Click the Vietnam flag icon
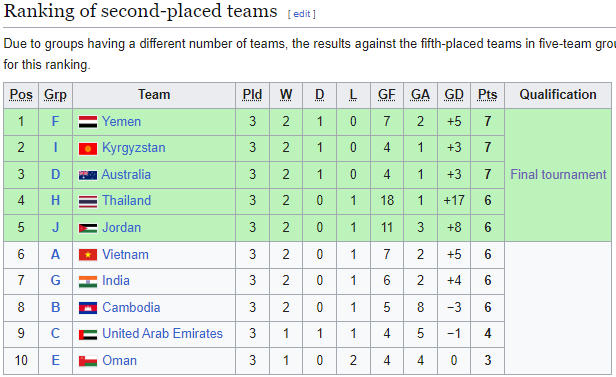Image resolution: width=616 pixels, height=377 pixels. (x=88, y=255)
